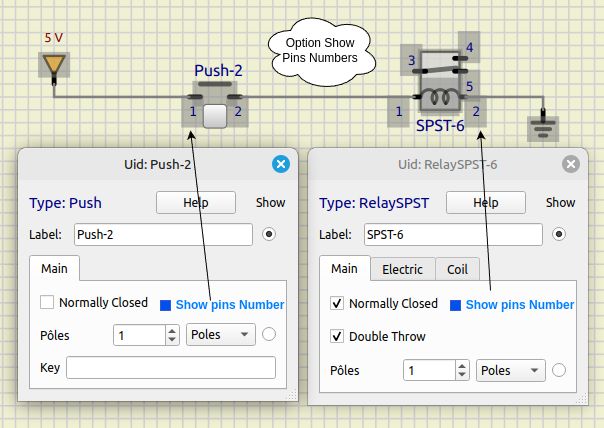Open Poles dropdown in relay dialog
The width and height of the screenshot is (604, 428).
click(x=510, y=370)
